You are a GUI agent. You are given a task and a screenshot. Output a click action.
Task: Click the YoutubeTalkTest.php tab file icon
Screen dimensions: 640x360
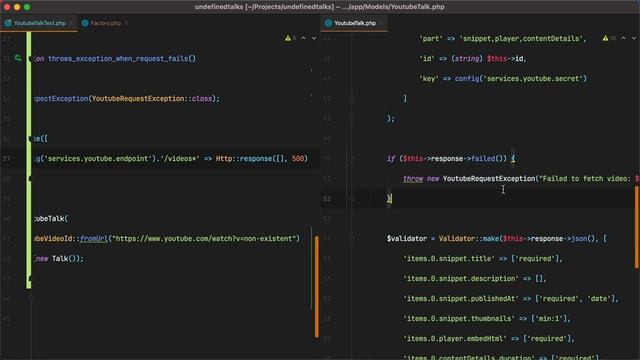[x=8, y=23]
